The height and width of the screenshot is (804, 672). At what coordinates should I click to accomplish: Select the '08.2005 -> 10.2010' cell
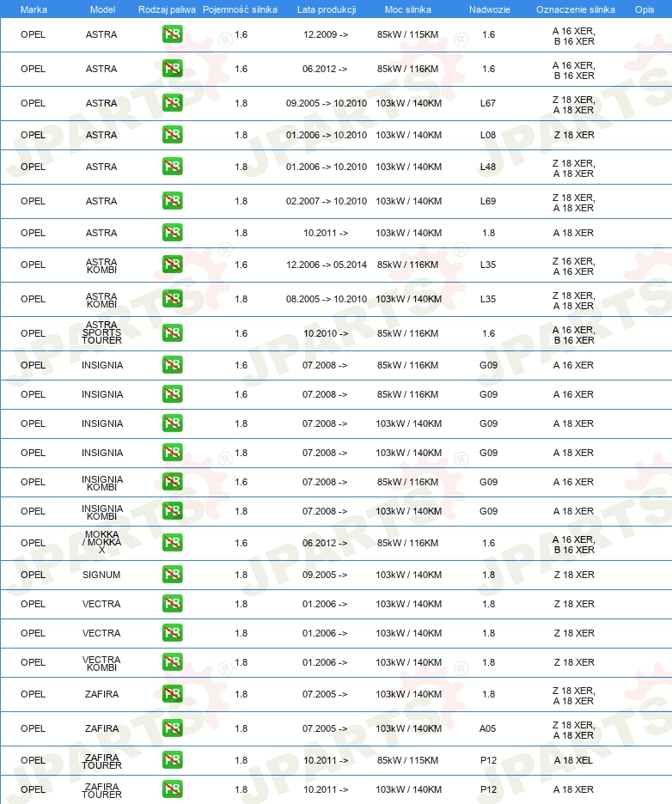(327, 299)
